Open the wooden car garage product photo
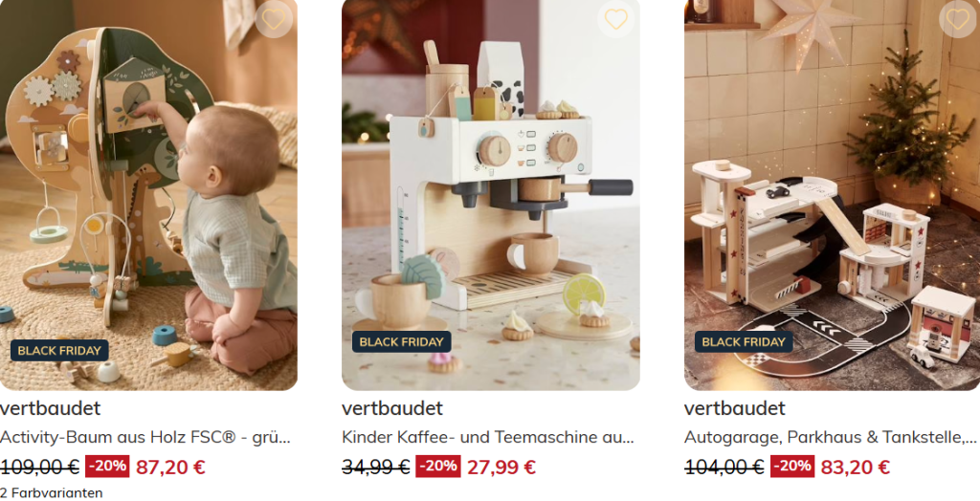The height and width of the screenshot is (501, 980). [832, 195]
